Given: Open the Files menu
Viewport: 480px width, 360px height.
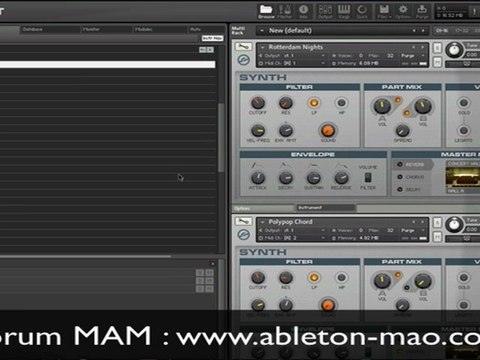Looking at the screenshot, I should (384, 11).
